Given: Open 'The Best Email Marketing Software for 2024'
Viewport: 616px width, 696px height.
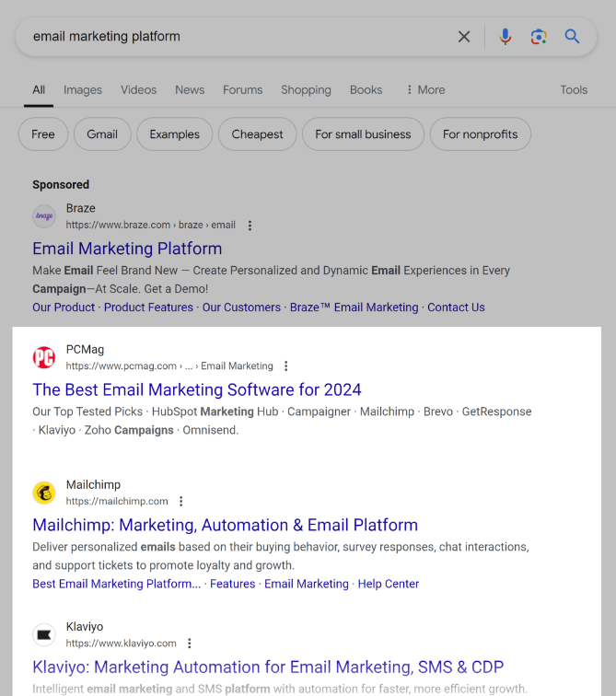Looking at the screenshot, I should [x=197, y=389].
